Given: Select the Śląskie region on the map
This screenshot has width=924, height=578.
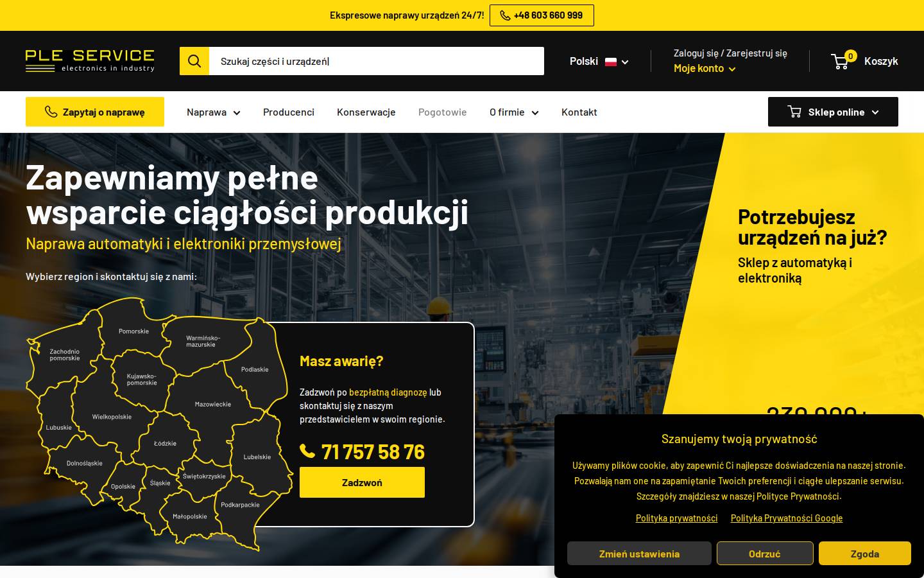Looking at the screenshot, I should [160, 484].
